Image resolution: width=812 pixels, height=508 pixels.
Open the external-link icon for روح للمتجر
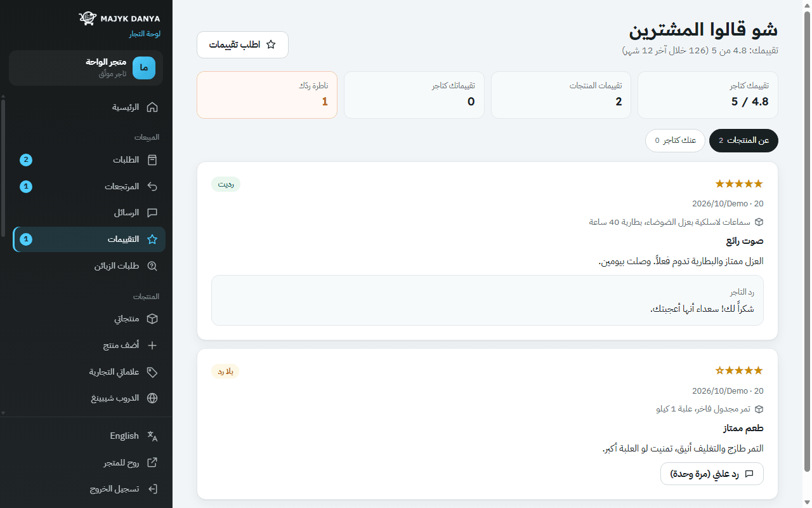pos(152,462)
